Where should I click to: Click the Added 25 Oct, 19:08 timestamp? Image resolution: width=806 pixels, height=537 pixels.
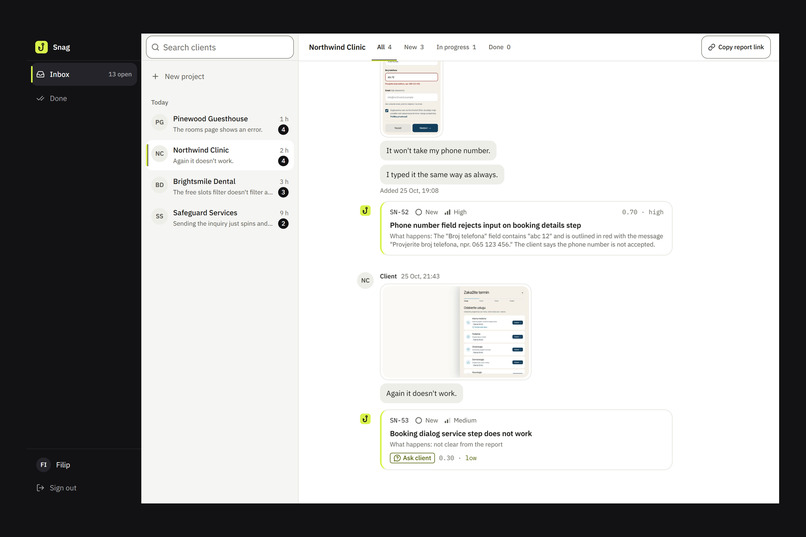point(409,191)
